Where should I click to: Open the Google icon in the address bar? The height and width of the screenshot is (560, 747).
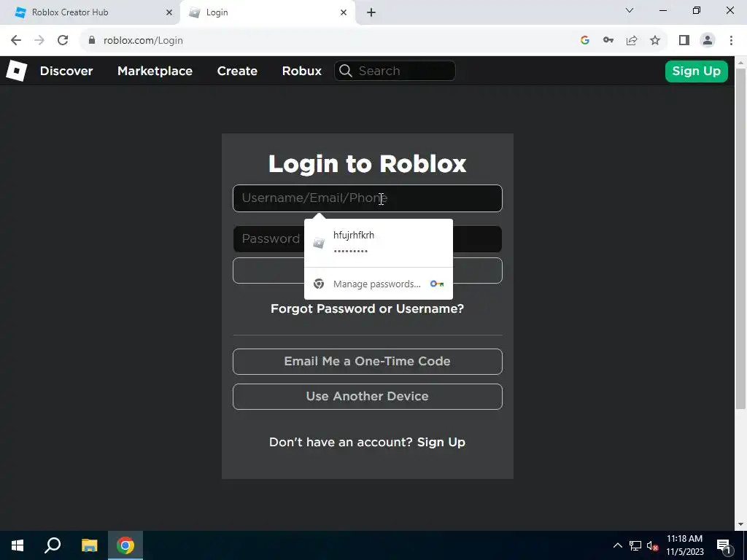point(585,41)
